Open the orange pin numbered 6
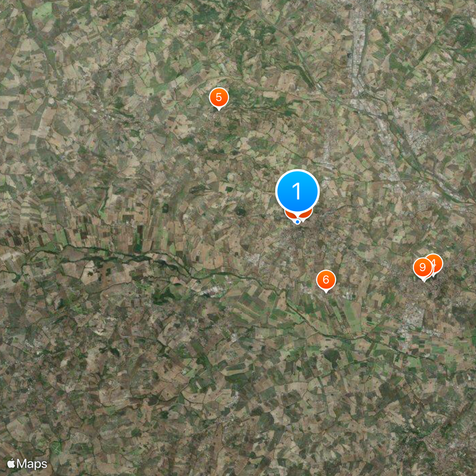Viewport: 476px width, 476px height. coord(325,279)
